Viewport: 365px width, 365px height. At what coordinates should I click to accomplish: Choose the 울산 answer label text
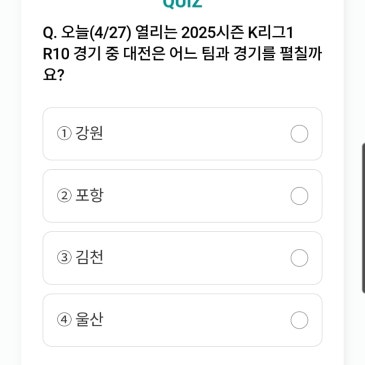coord(89,320)
